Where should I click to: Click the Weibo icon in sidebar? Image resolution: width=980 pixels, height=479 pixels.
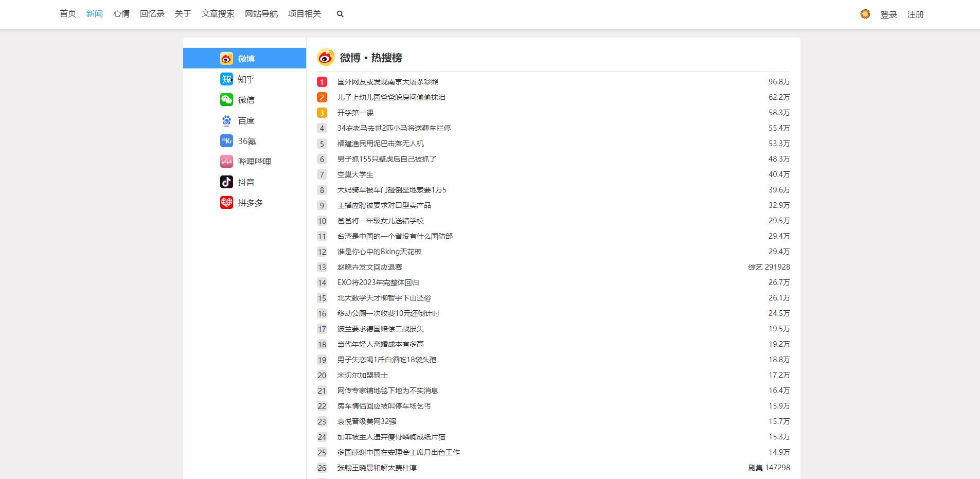pyautogui.click(x=226, y=59)
